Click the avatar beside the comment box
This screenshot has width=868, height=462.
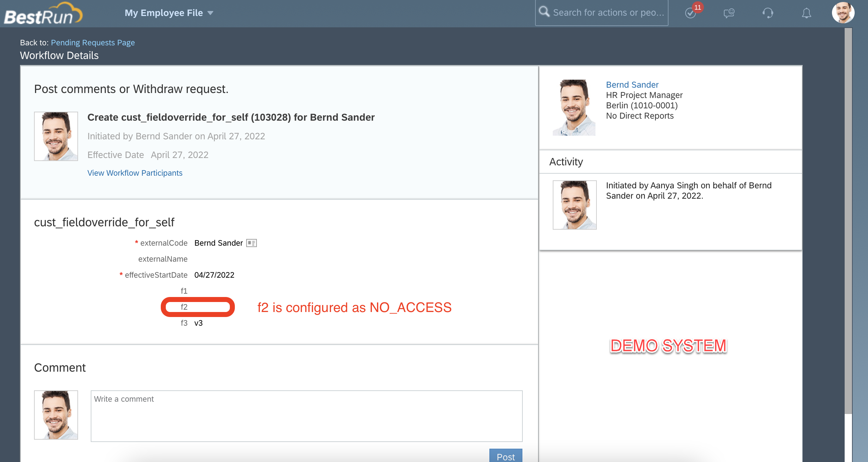tap(56, 415)
